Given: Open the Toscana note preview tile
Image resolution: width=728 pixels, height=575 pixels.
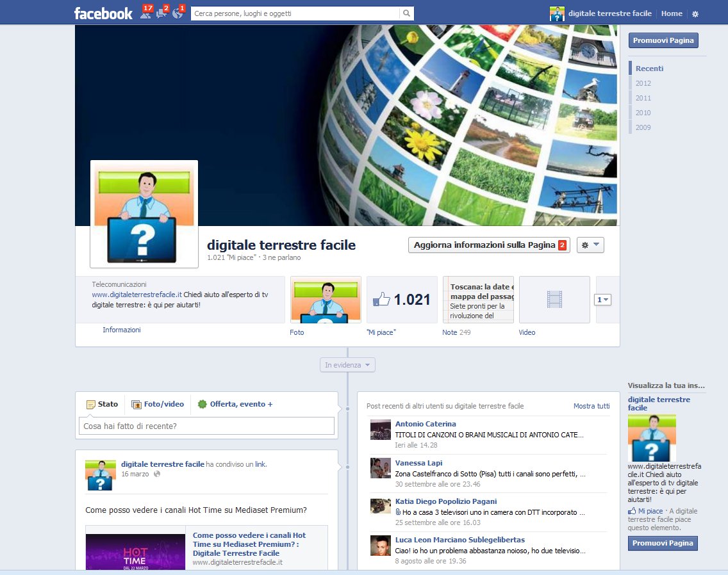Looking at the screenshot, I should tap(478, 299).
